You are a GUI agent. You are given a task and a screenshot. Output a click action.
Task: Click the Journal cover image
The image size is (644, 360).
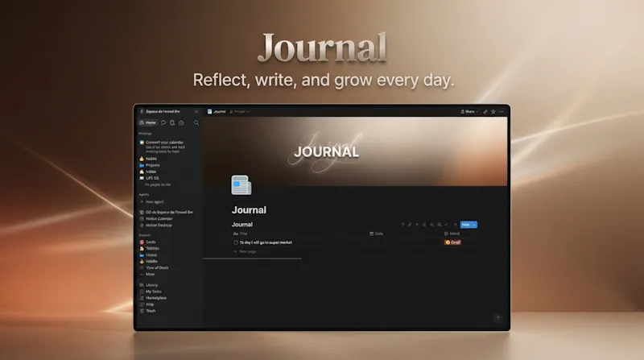pyautogui.click(x=355, y=151)
